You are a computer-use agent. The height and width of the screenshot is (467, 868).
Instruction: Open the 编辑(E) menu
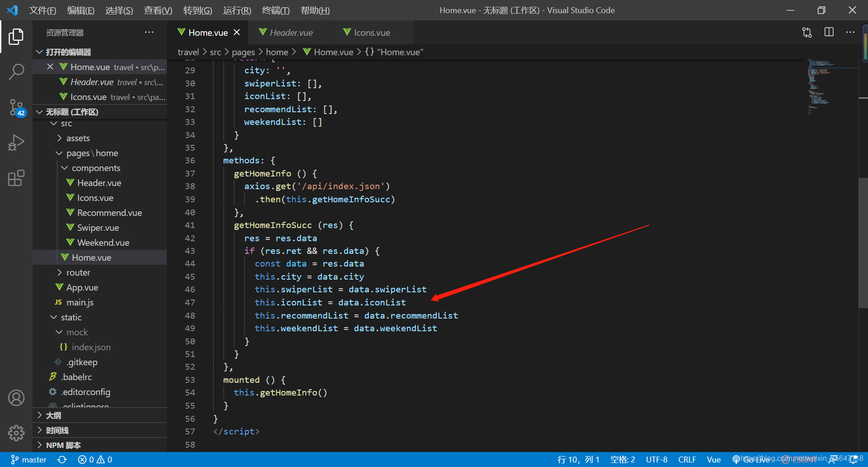pyautogui.click(x=80, y=10)
